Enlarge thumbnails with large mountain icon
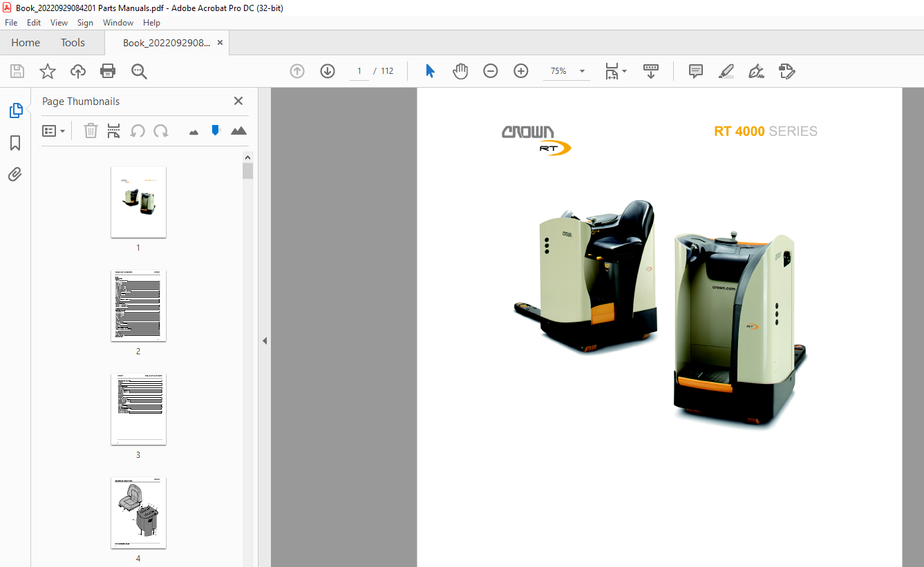This screenshot has width=924, height=567. (x=238, y=131)
